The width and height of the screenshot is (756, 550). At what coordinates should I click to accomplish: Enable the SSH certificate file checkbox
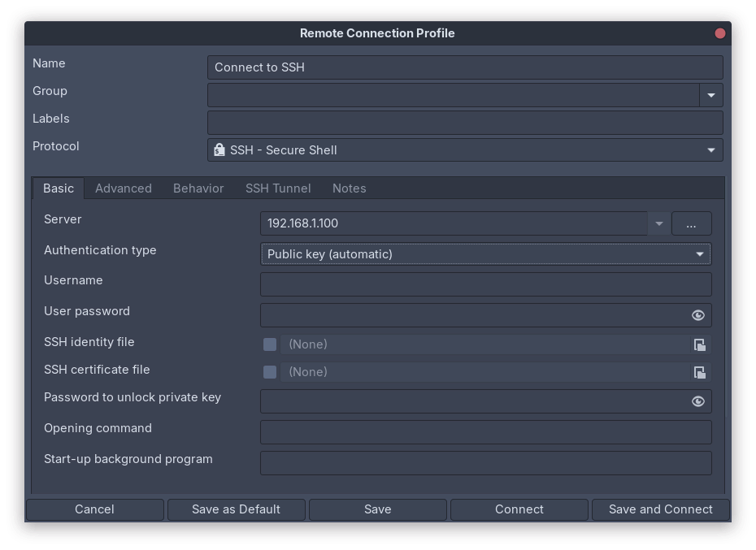click(270, 372)
